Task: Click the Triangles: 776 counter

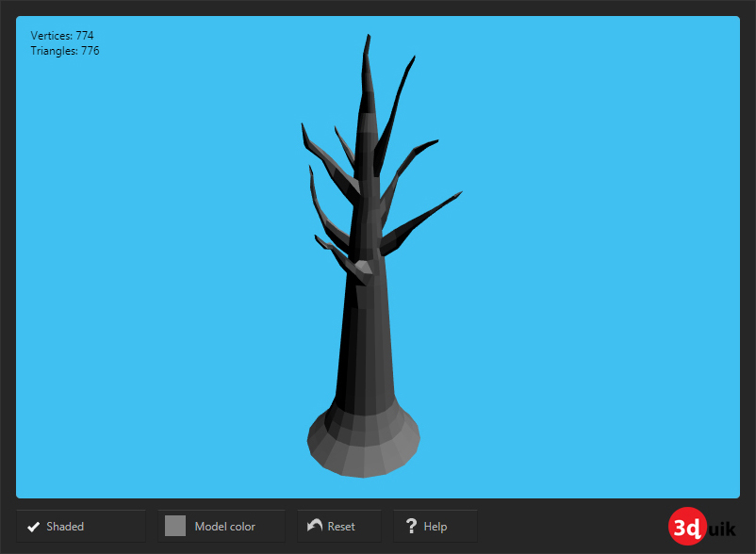Action: [63, 50]
